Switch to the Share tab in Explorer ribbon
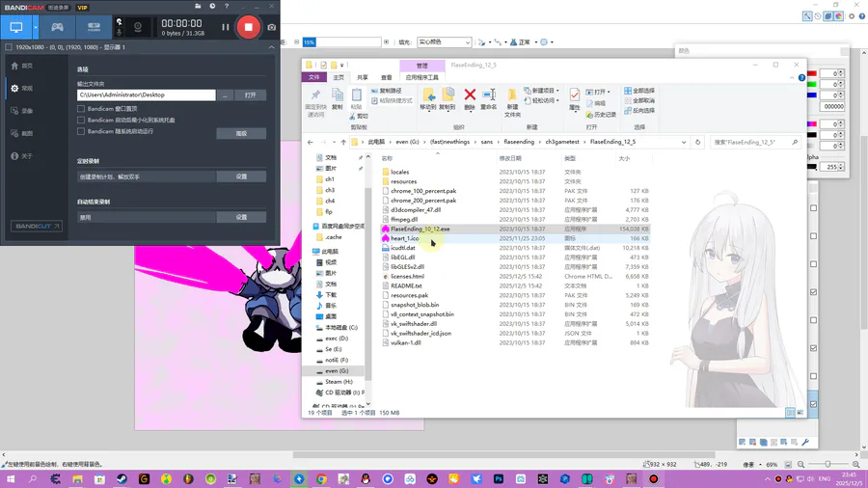Image resolution: width=868 pixels, height=488 pixels. 362,77
